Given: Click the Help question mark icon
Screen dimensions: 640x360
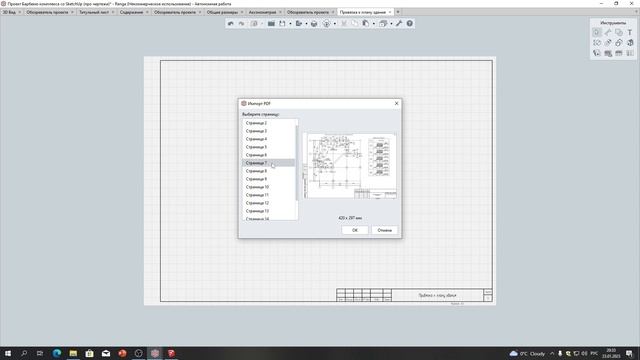Looking at the screenshot, I should coord(410,24).
